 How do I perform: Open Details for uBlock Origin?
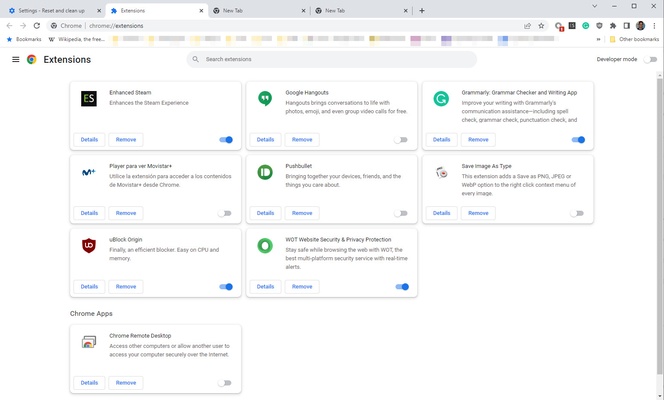(x=89, y=287)
